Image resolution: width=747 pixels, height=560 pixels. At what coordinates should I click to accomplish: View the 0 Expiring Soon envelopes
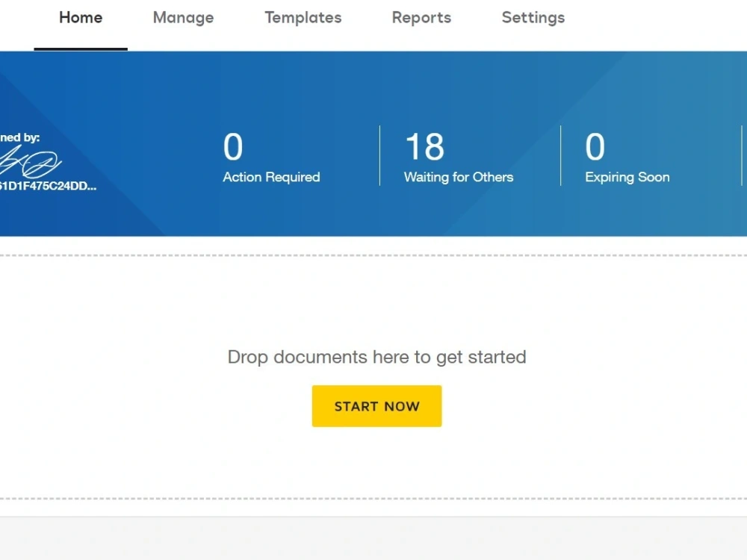(x=627, y=157)
